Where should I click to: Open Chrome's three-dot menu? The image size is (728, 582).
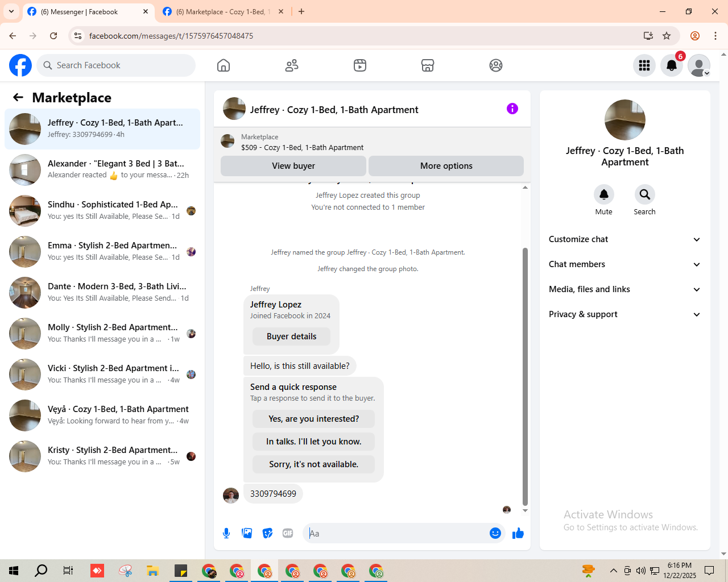tap(715, 36)
